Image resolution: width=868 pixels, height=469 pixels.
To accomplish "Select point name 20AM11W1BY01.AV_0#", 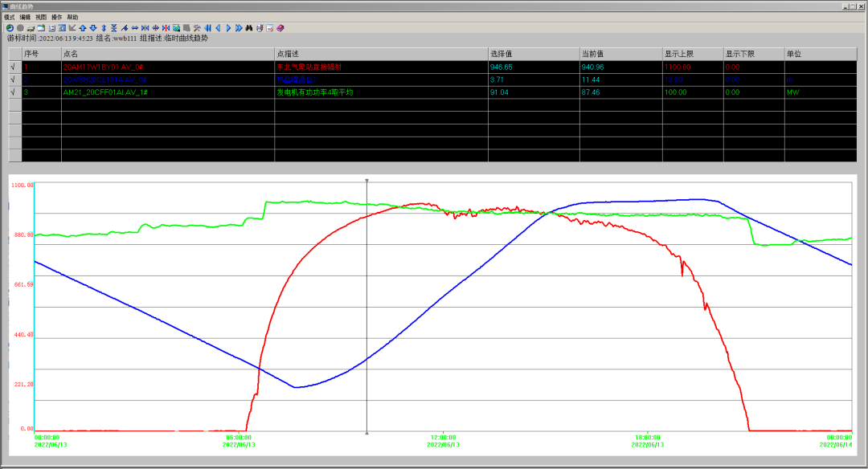I will pyautogui.click(x=103, y=67).
